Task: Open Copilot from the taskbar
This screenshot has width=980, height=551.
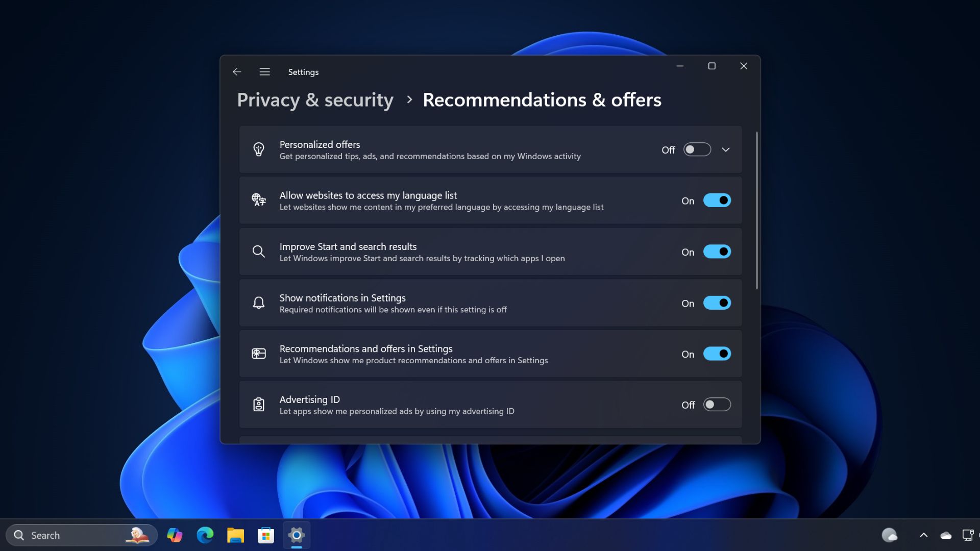Action: pyautogui.click(x=175, y=535)
